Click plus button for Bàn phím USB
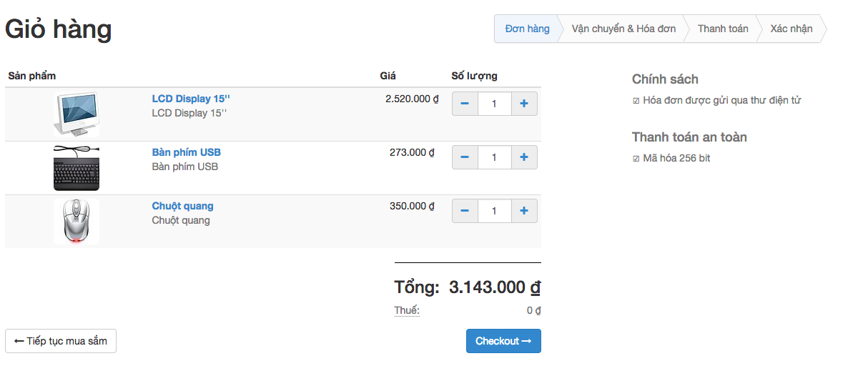 click(524, 157)
